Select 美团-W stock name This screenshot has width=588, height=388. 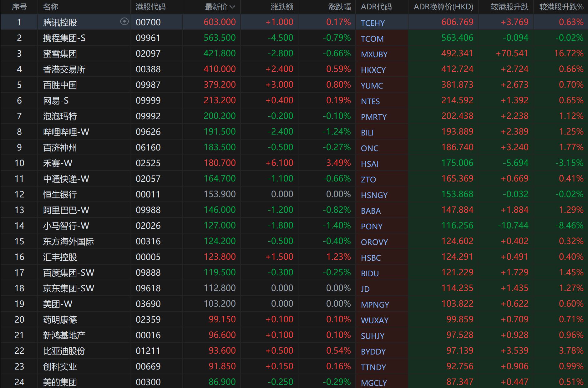click(58, 304)
